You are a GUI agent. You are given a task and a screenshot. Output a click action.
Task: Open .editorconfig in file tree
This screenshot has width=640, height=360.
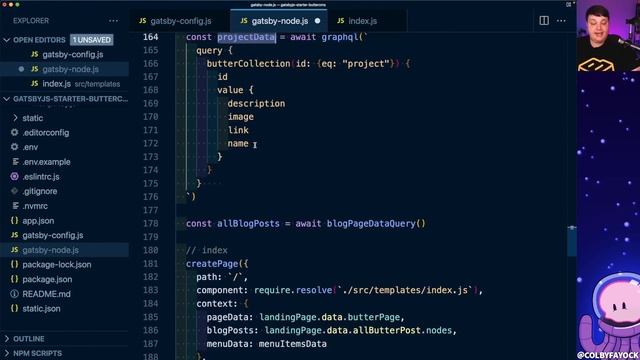point(46,133)
